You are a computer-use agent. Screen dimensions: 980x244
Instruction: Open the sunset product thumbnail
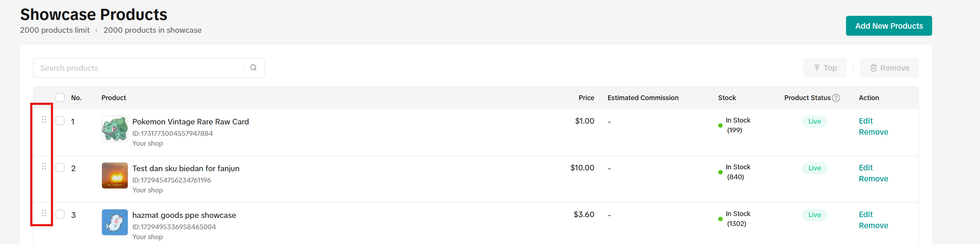[x=114, y=176]
